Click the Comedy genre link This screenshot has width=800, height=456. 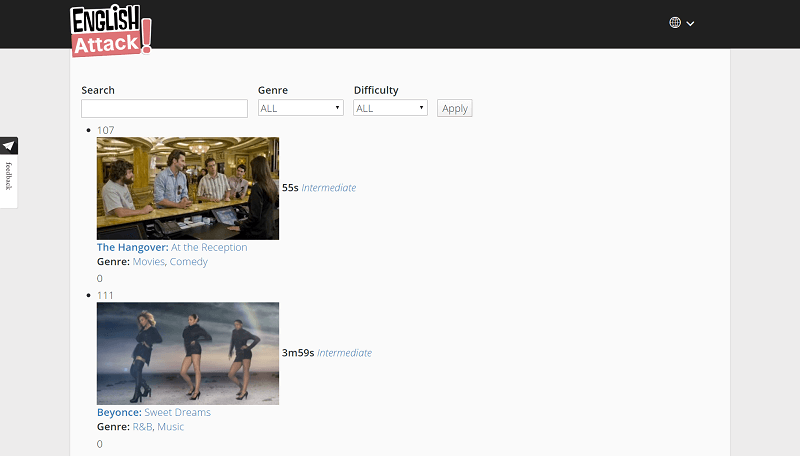pyautogui.click(x=189, y=262)
